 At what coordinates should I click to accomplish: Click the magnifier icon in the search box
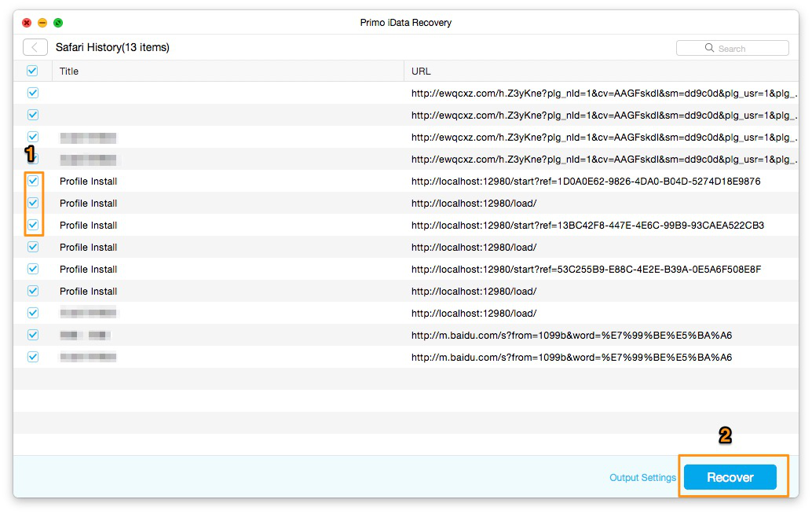coord(709,48)
